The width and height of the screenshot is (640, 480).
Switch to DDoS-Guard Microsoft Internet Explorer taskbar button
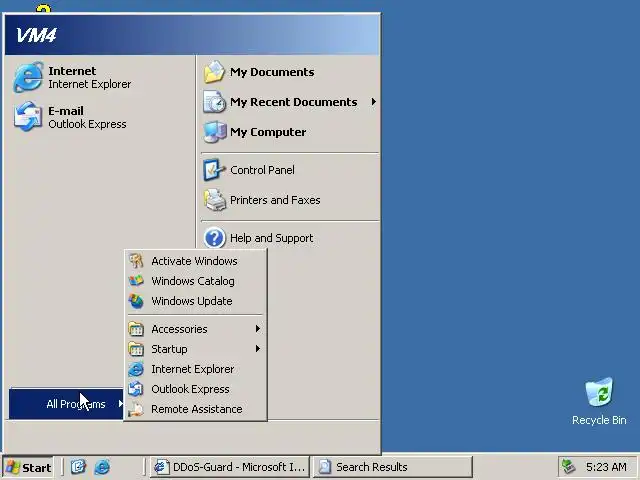pos(230,467)
